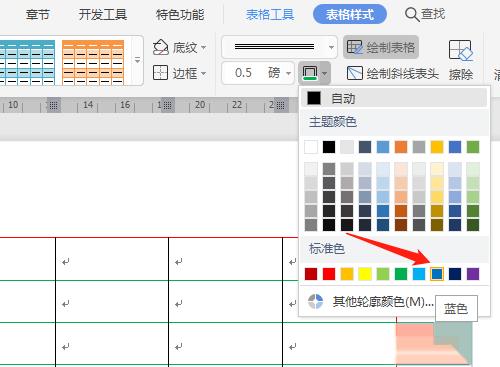
Task: Collapse the border color dropdown arrow
Action: pyautogui.click(x=325, y=73)
